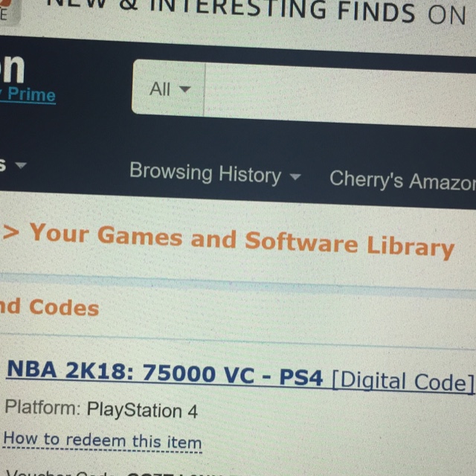Expand the dropdown arrow left of Browsing History
The image size is (476, 476).
click(x=21, y=165)
